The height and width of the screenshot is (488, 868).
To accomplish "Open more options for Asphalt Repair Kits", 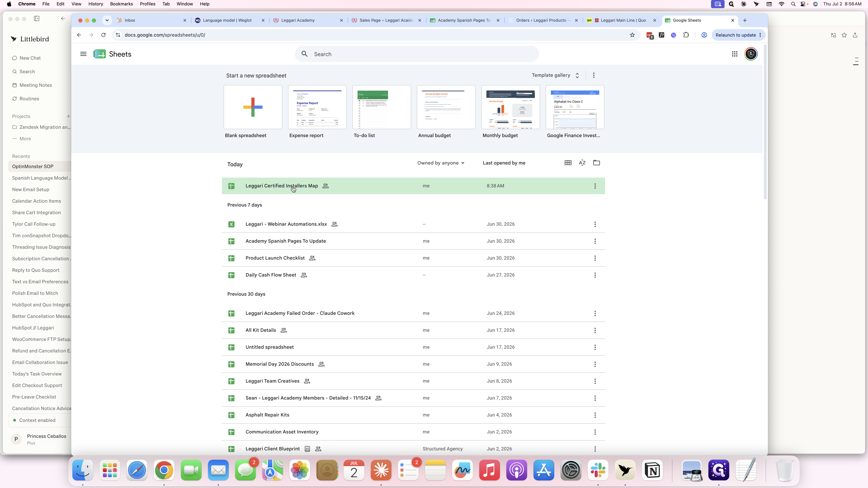I will (595, 415).
